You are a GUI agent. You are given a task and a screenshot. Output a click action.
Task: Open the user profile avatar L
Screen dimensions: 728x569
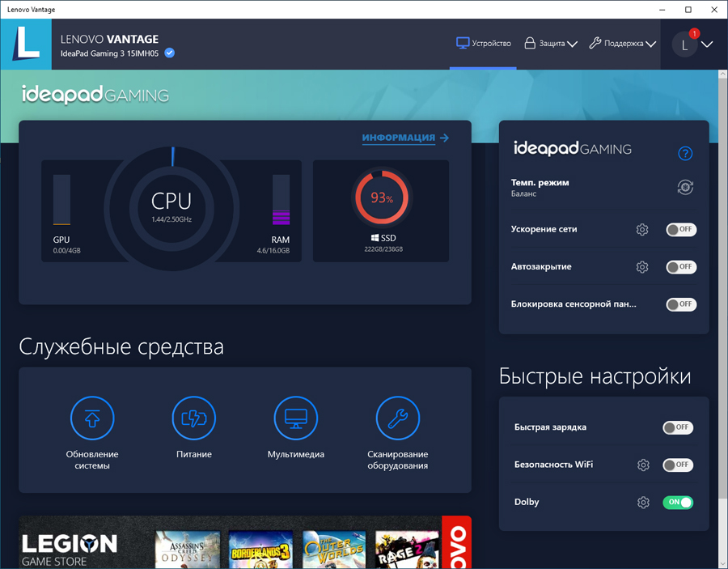pyautogui.click(x=684, y=45)
